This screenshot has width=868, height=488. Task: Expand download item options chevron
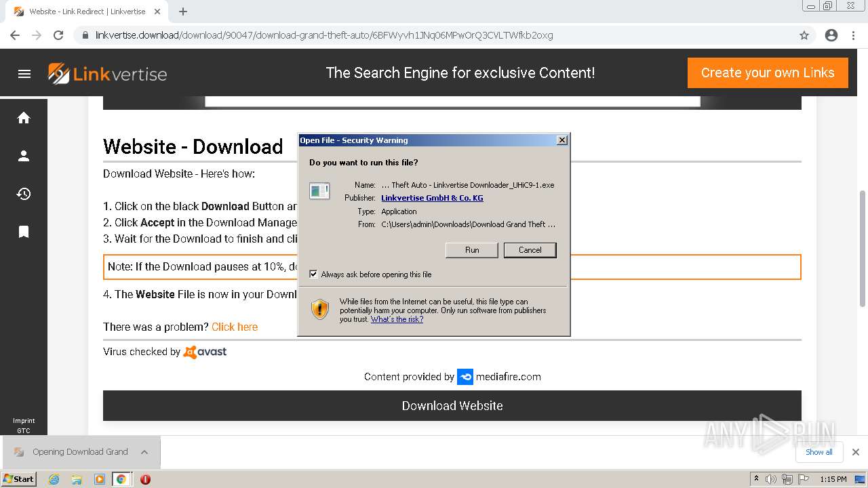click(x=144, y=452)
